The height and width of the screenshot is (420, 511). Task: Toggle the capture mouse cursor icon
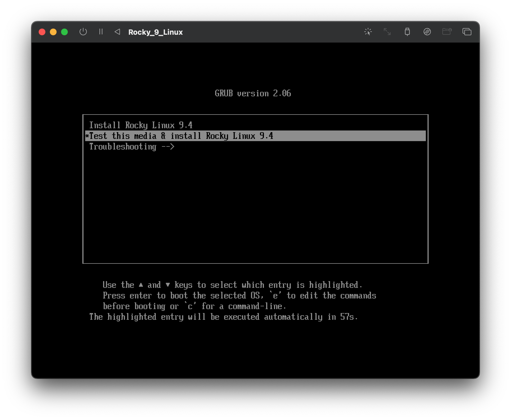coord(368,32)
